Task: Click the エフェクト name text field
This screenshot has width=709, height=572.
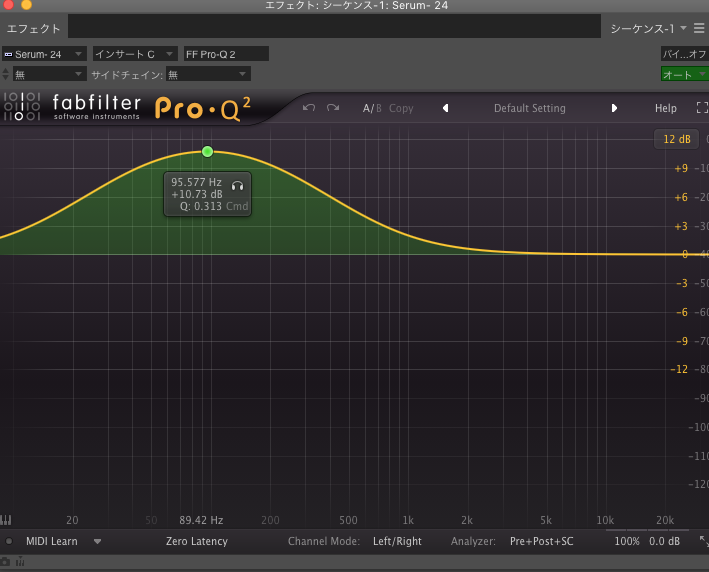Action: 335,26
